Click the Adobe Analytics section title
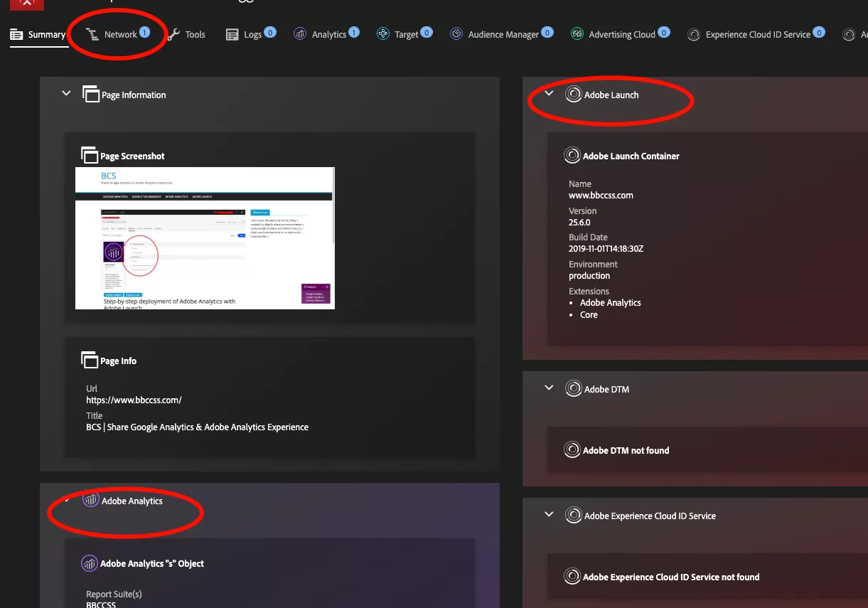The width and height of the screenshot is (868, 608). pyautogui.click(x=132, y=501)
